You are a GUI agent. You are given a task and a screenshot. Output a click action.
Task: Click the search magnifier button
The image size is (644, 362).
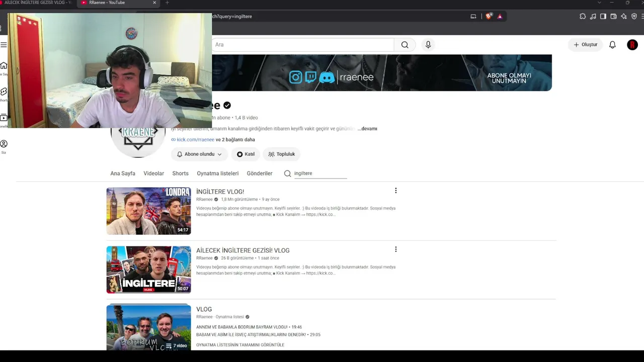[x=405, y=45]
